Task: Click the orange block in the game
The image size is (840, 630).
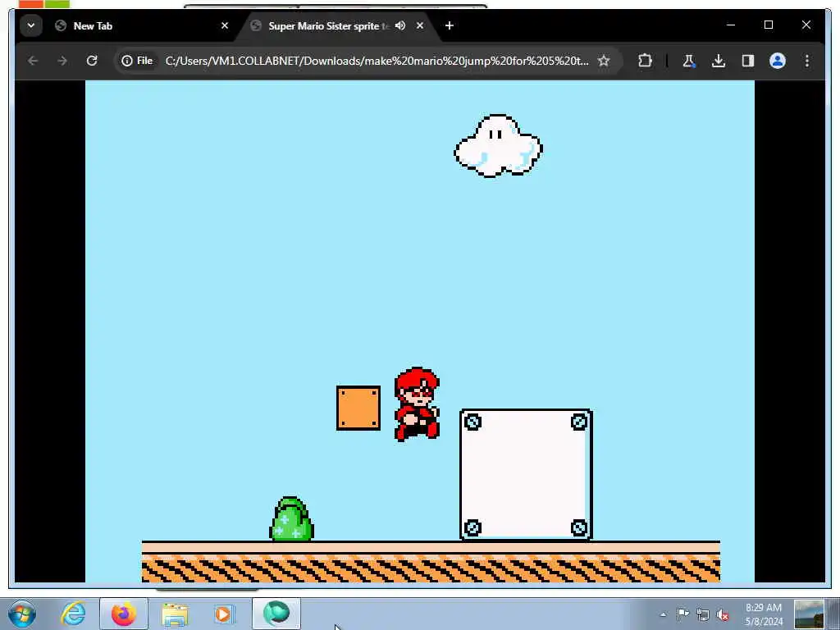Action: [358, 408]
